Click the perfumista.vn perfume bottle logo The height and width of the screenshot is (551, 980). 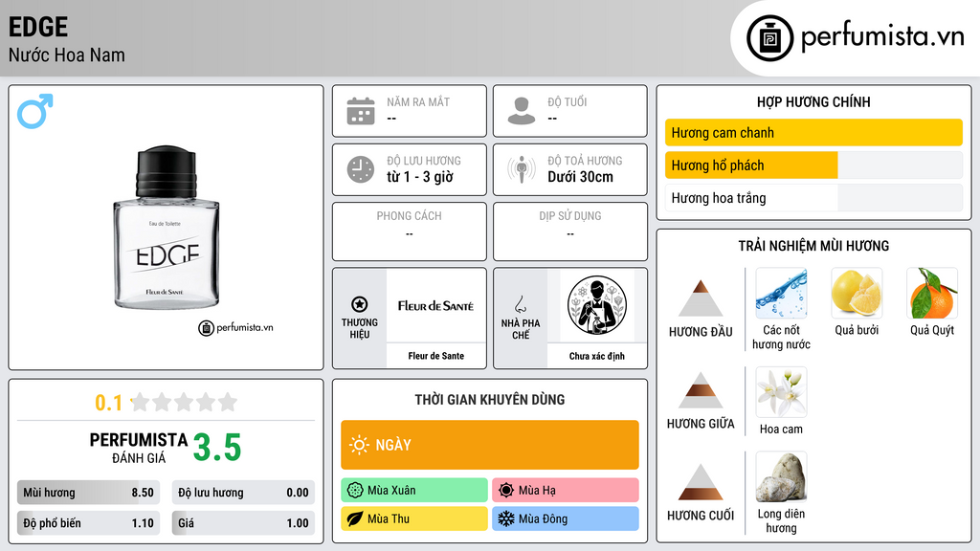pyautogui.click(x=769, y=38)
